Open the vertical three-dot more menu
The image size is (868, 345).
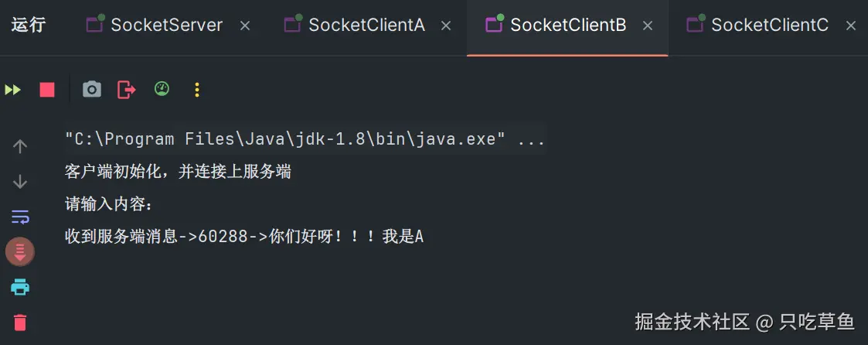(x=196, y=90)
